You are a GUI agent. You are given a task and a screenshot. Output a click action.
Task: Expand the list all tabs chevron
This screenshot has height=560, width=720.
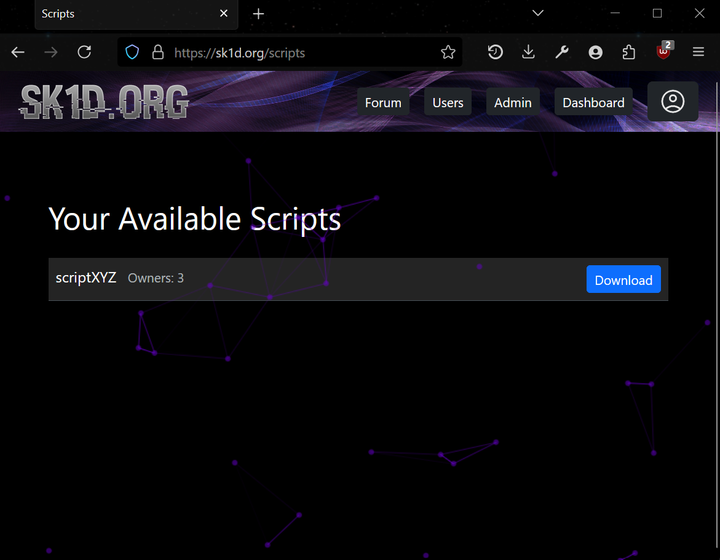click(538, 14)
